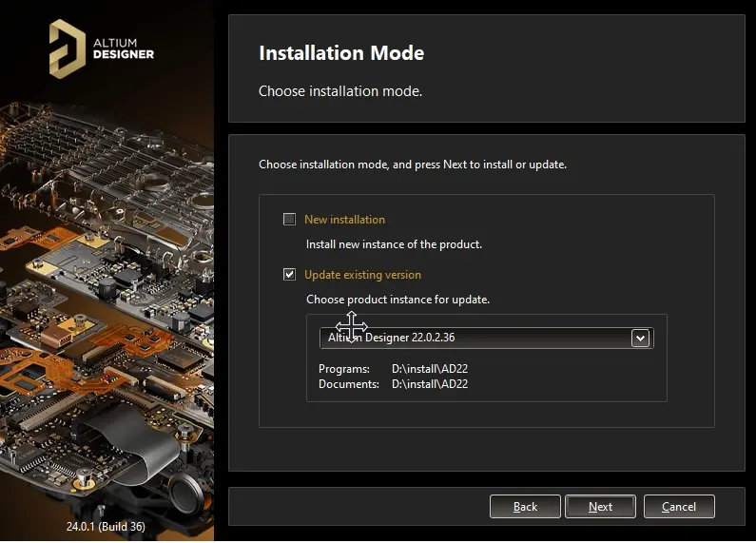Click the 'Install new instance of the product' text
The width and height of the screenshot is (756, 543).
[x=394, y=244]
